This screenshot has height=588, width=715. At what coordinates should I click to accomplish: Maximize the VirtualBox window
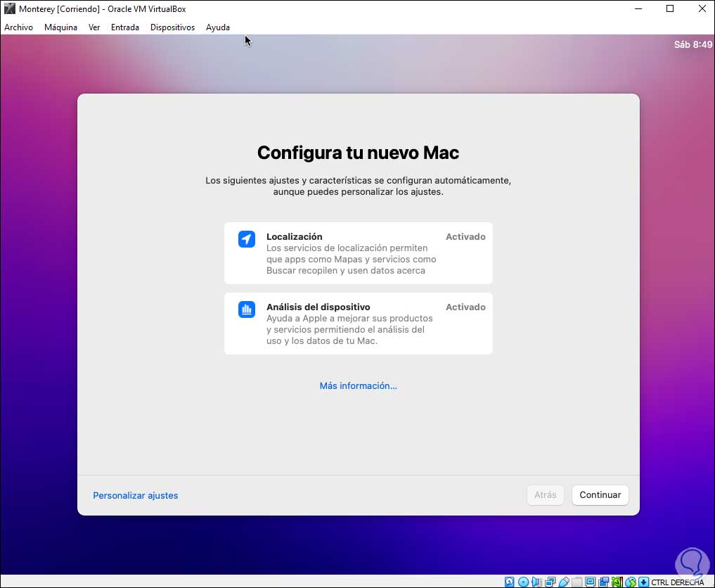(x=670, y=8)
